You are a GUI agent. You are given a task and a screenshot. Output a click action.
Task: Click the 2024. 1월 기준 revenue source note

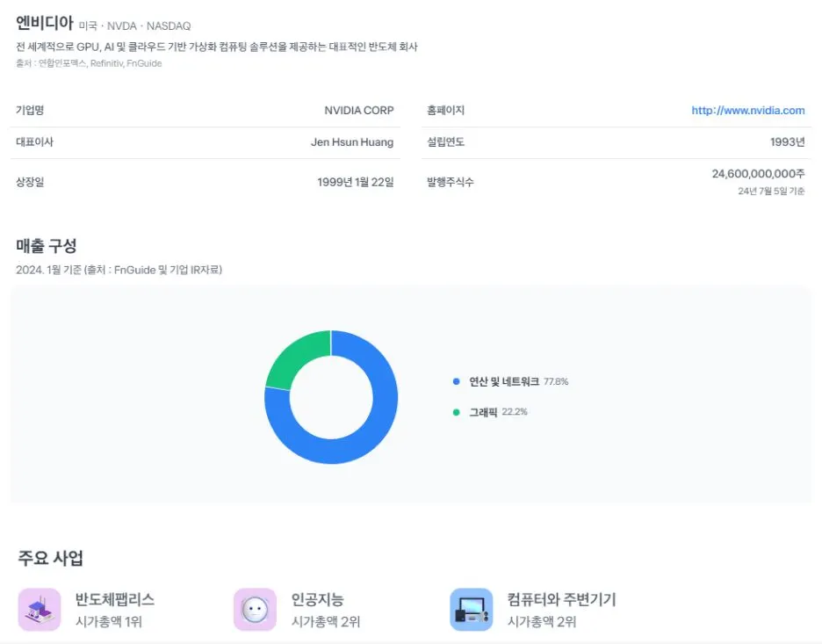[x=119, y=270]
